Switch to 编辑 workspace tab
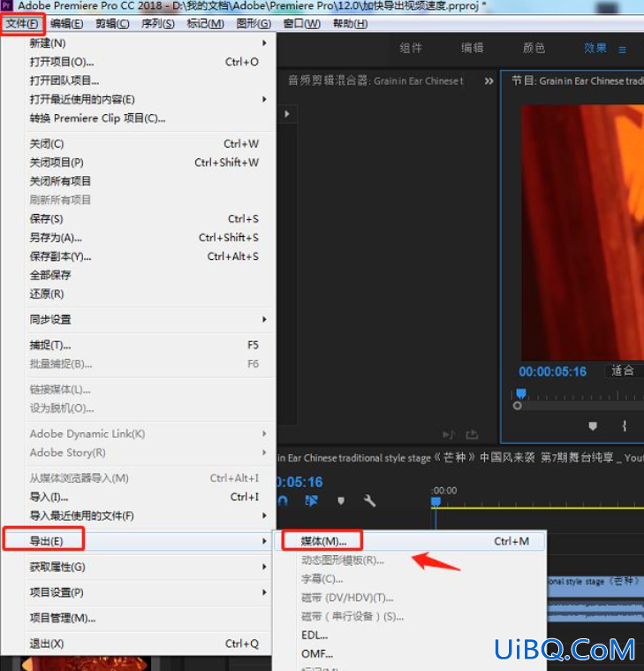 [x=473, y=48]
